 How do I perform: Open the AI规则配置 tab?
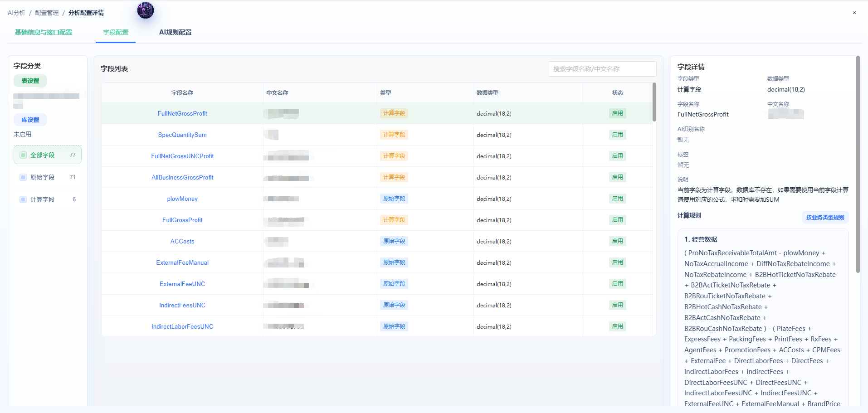[x=175, y=32]
